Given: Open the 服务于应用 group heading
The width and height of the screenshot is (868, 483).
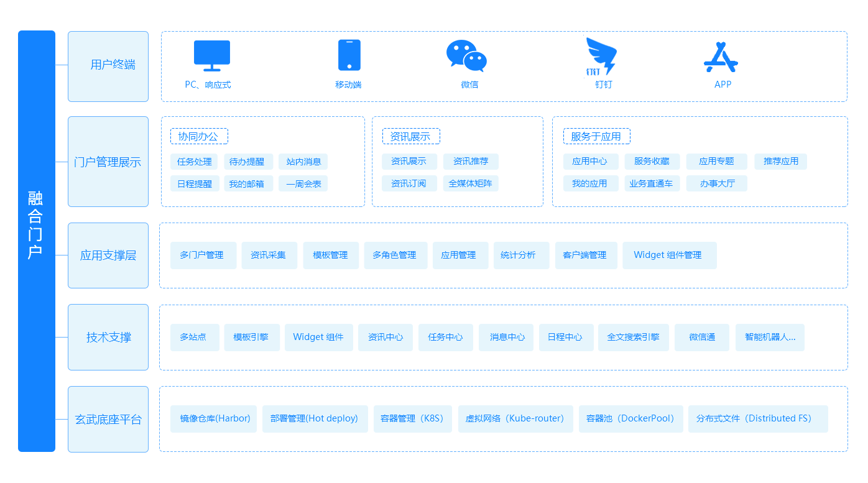Looking at the screenshot, I should point(597,136).
